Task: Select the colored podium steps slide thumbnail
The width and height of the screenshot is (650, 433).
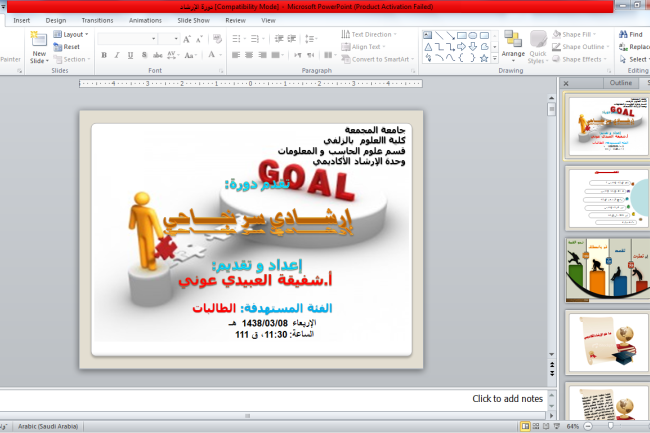Action: coord(608,270)
